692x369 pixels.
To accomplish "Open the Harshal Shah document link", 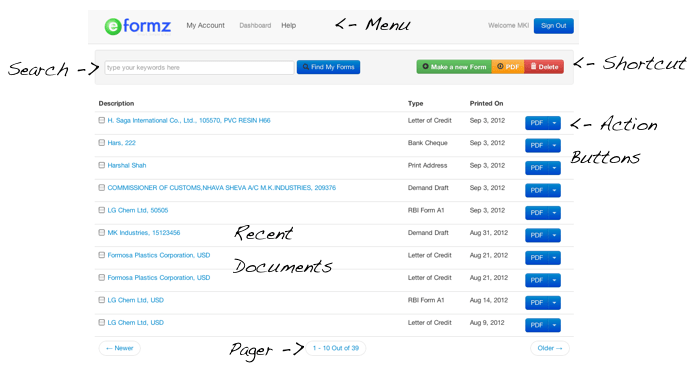I will pyautogui.click(x=127, y=166).
